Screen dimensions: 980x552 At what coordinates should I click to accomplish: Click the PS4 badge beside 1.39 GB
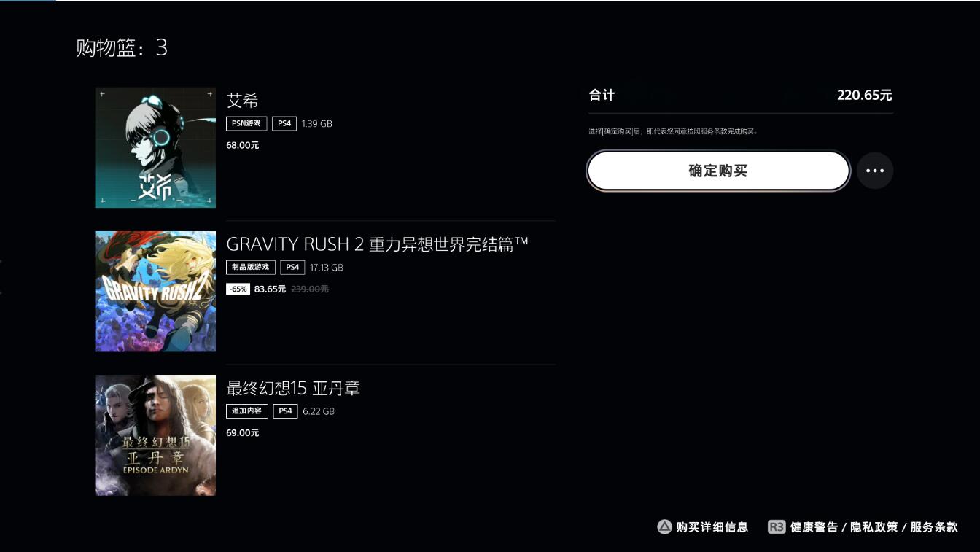284,123
